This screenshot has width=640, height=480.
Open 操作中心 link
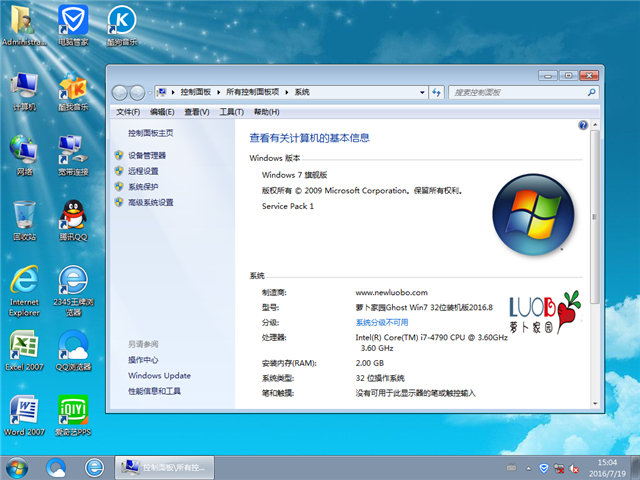pyautogui.click(x=143, y=360)
